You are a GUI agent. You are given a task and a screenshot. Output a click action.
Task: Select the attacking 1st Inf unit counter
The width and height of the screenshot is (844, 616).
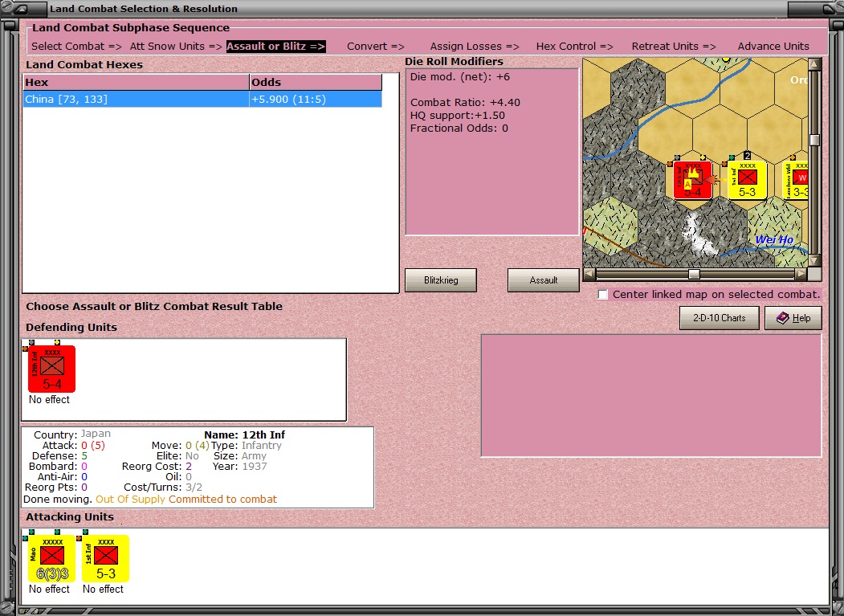pos(105,558)
